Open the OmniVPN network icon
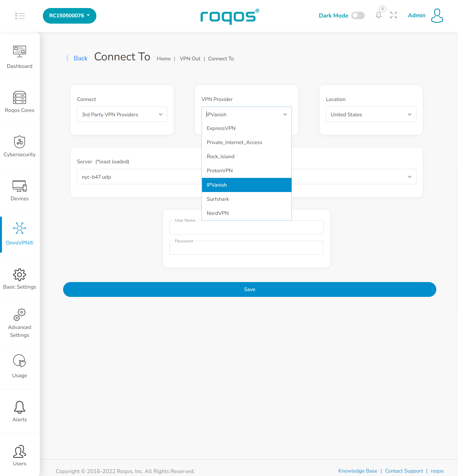 (19, 228)
